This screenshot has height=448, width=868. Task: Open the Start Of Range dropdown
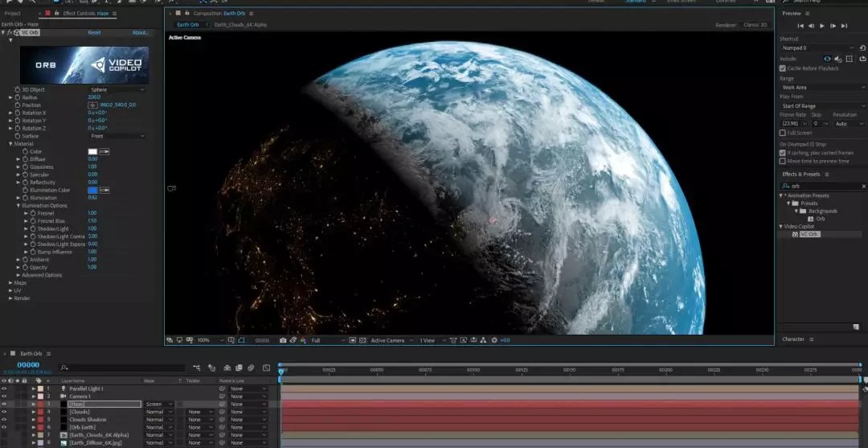[x=823, y=106]
